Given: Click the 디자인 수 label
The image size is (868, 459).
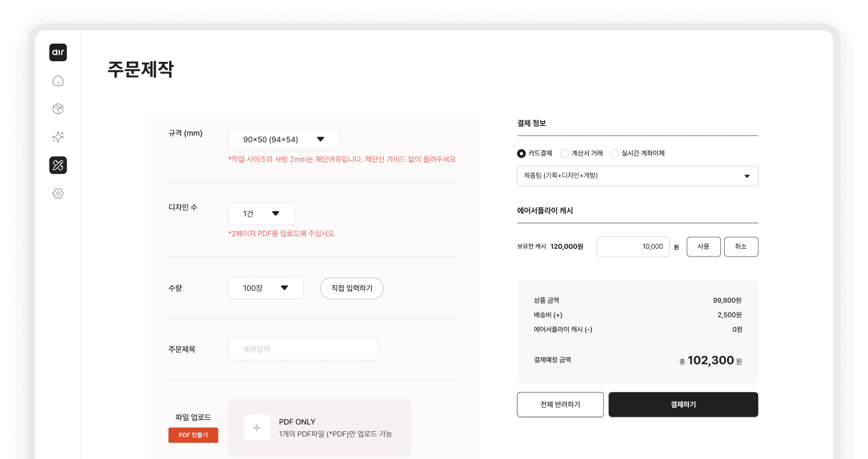Looking at the screenshot, I should (x=183, y=207).
